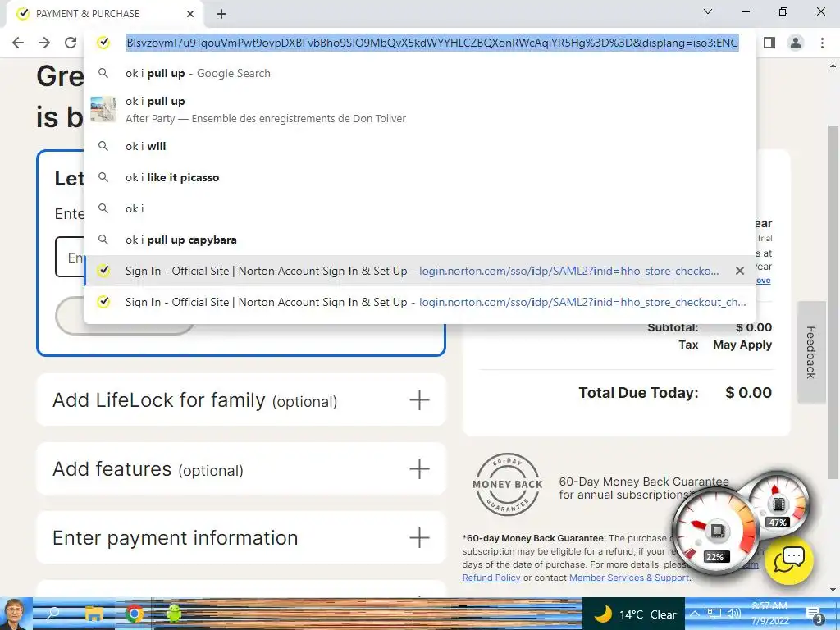Expand the Add features optional section

tap(241, 468)
